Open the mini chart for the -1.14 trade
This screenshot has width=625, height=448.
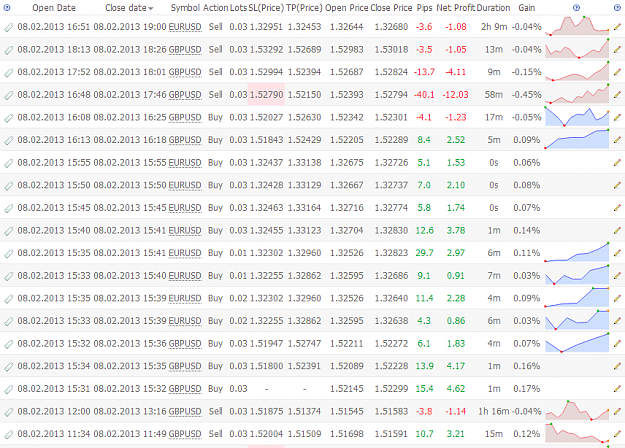(577, 411)
